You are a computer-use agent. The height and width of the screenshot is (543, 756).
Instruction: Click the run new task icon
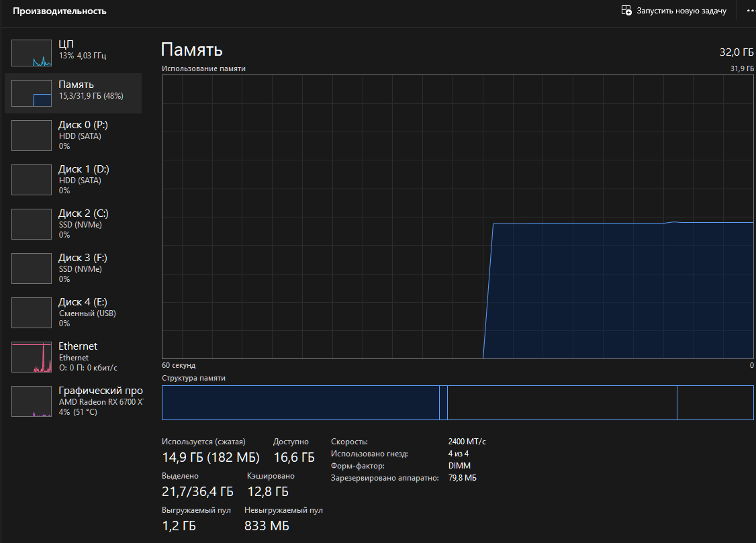pyautogui.click(x=626, y=11)
